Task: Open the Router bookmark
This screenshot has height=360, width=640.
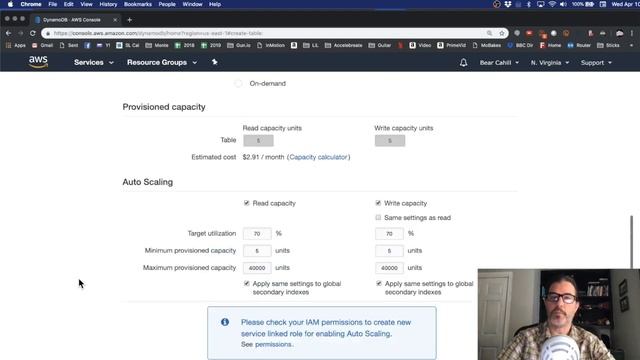Action: [x=579, y=45]
